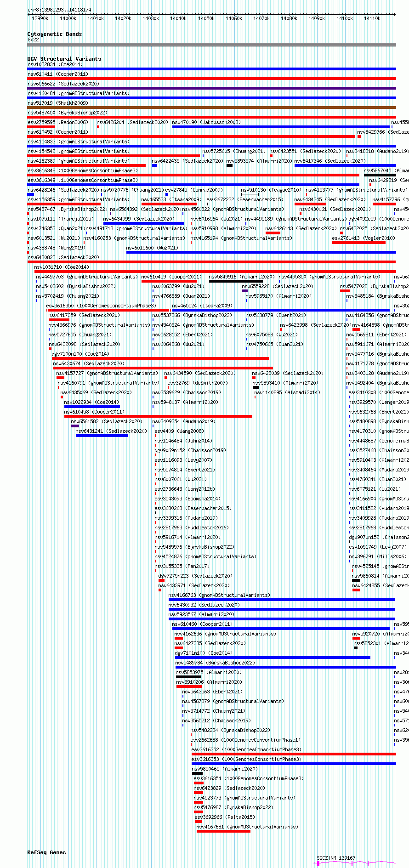Image resolution: width=409 pixels, height=868 pixels.
Task: Click the SGCZ|NM_139167 gene label
Action: click(x=336, y=858)
